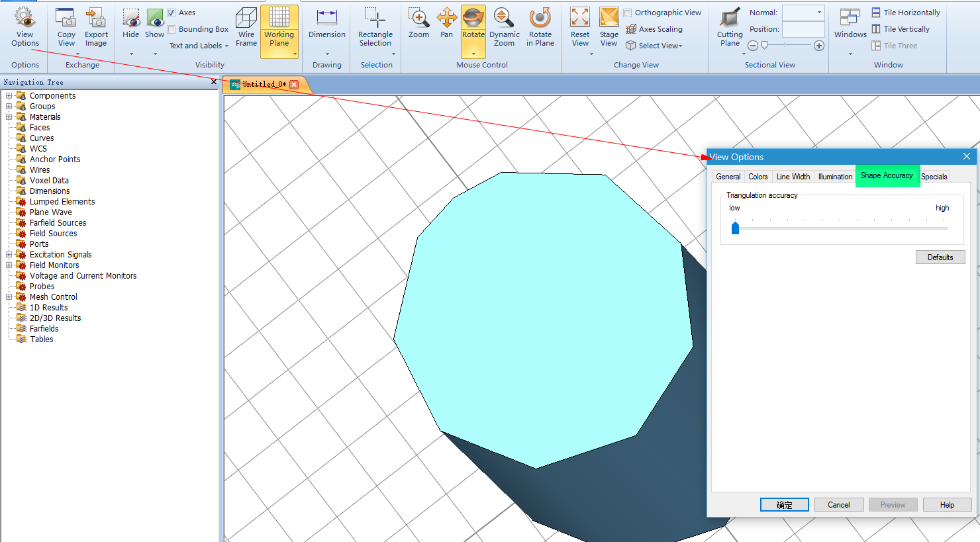The height and width of the screenshot is (542, 980).
Task: Select the Pan mouse mode
Action: click(447, 24)
